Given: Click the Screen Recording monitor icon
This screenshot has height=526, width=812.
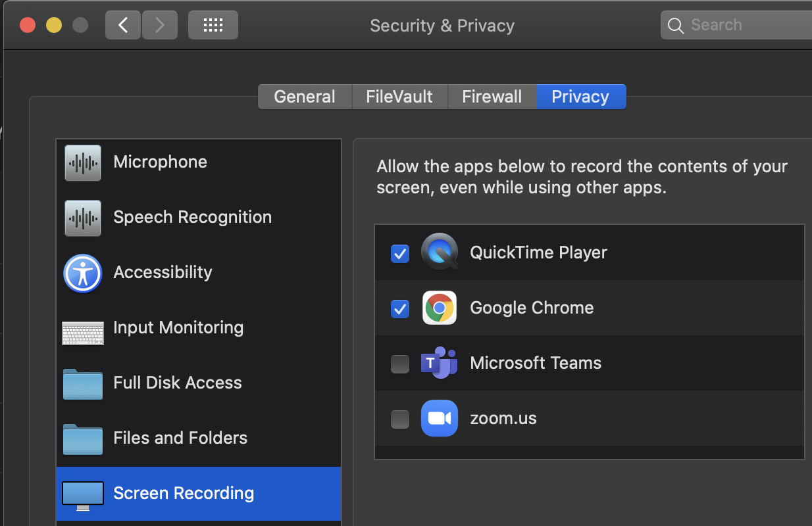Looking at the screenshot, I should point(83,495).
